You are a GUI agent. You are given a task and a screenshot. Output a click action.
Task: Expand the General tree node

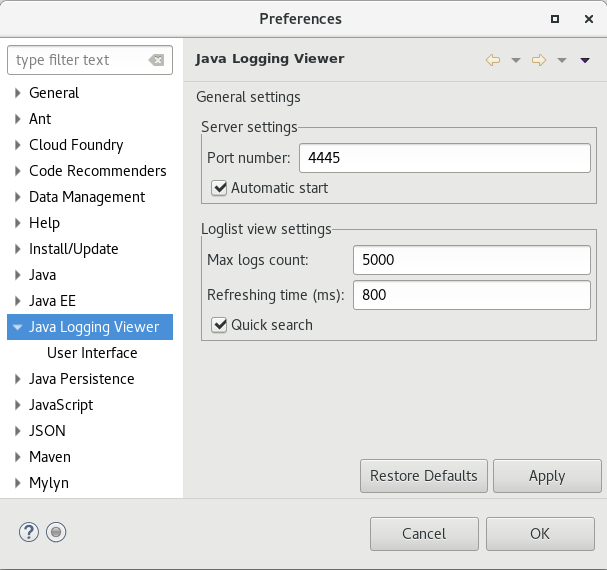tap(18, 93)
